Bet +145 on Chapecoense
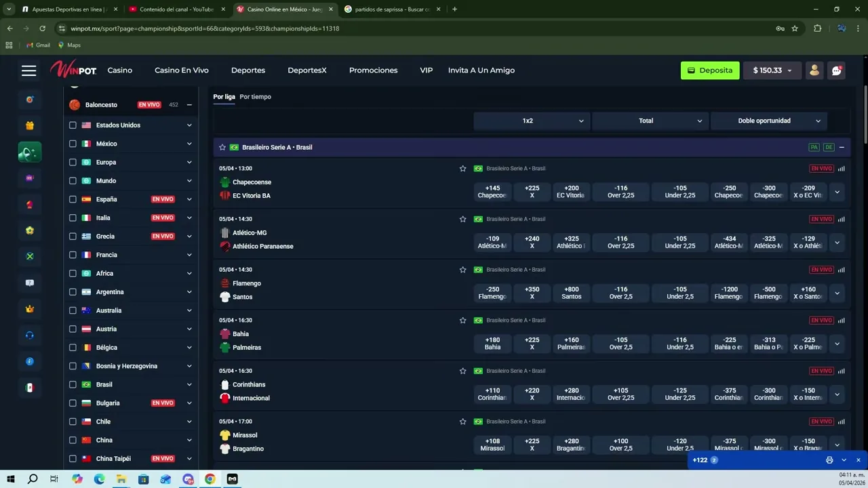This screenshot has width=868, height=488. 493,192
